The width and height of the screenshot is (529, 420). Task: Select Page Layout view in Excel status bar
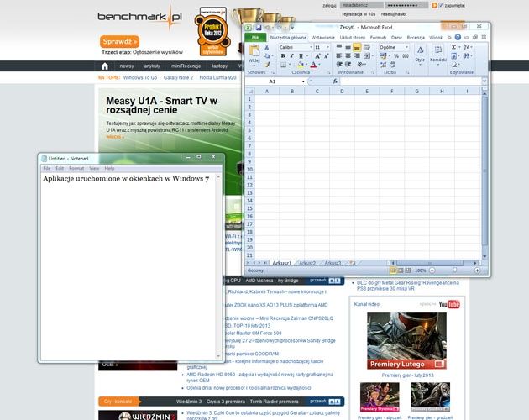tap(401, 270)
